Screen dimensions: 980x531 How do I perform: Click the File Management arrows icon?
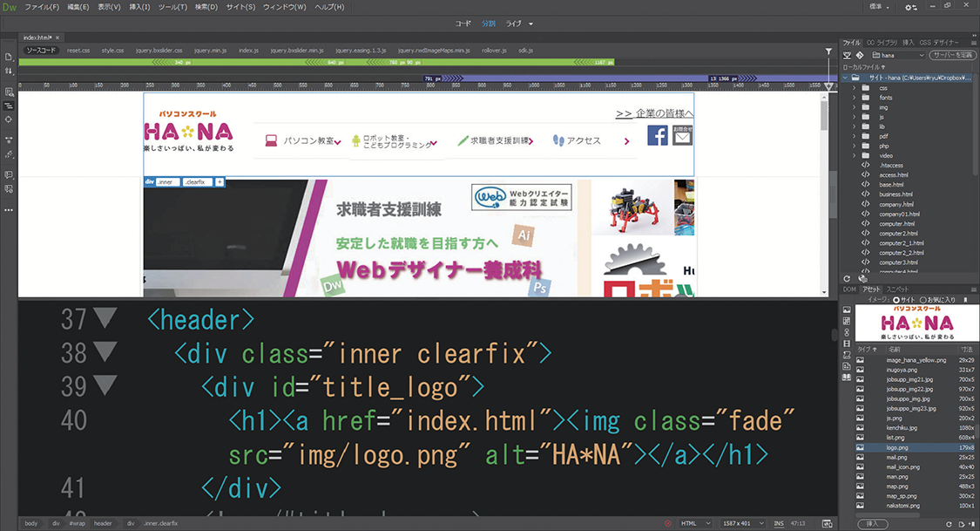coord(9,71)
